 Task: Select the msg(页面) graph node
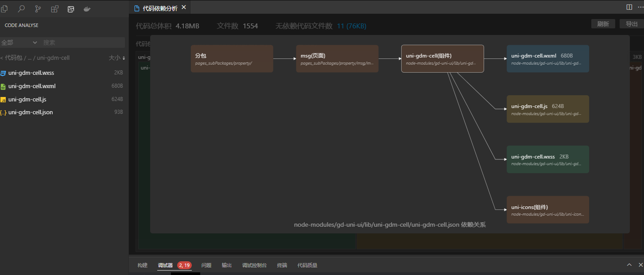(337, 58)
